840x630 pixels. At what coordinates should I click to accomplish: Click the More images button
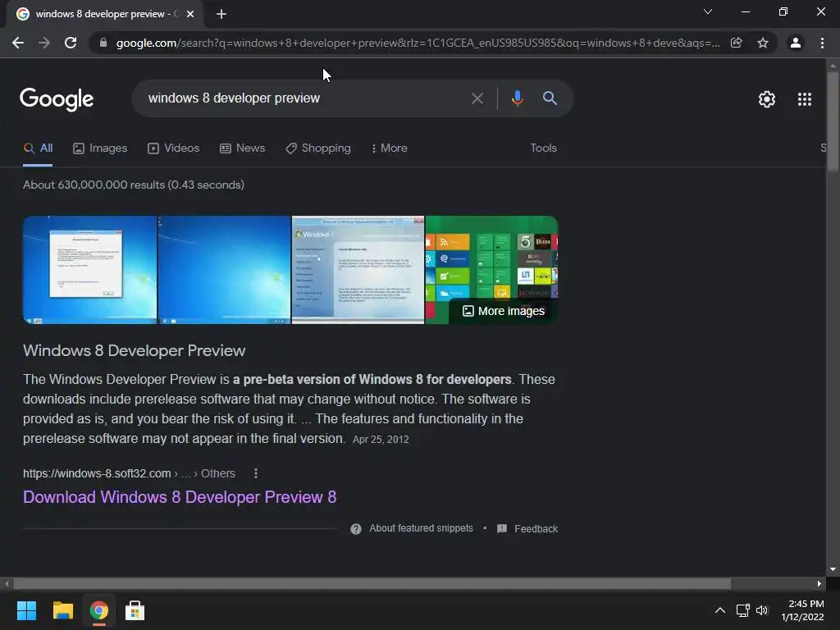[504, 311]
